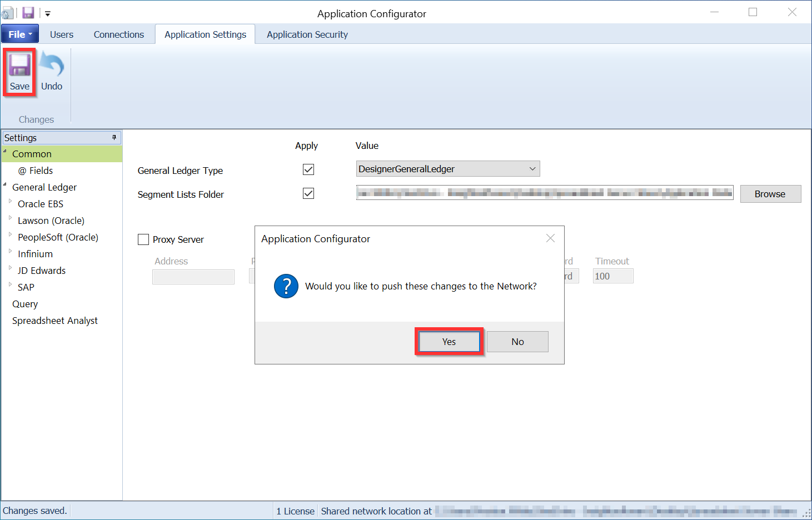Select Query in settings tree
The width and height of the screenshot is (812, 520).
[x=25, y=304]
